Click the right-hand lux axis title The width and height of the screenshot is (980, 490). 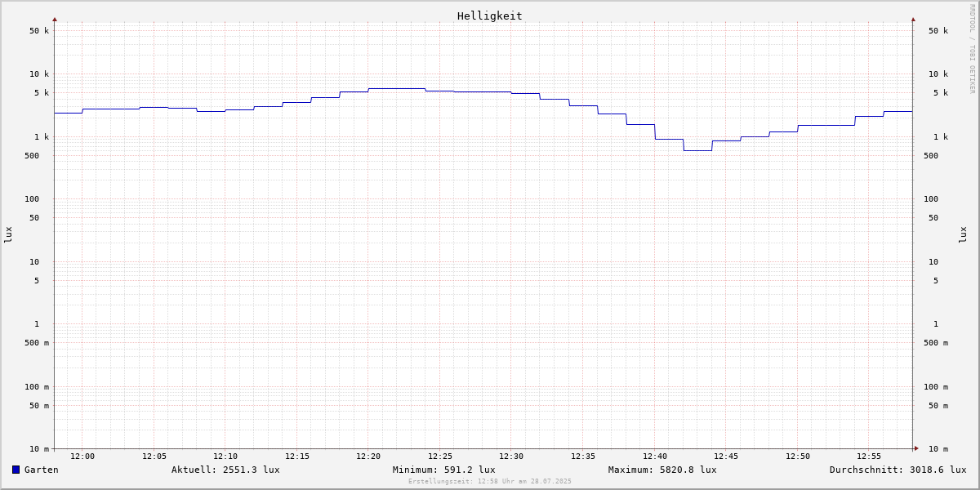964,234
